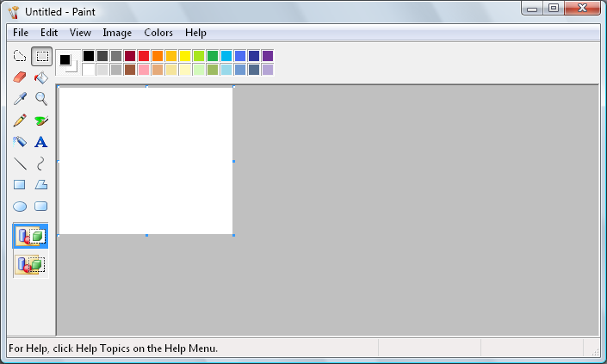Open the Edit menu
This screenshot has height=364, width=607.
49,33
